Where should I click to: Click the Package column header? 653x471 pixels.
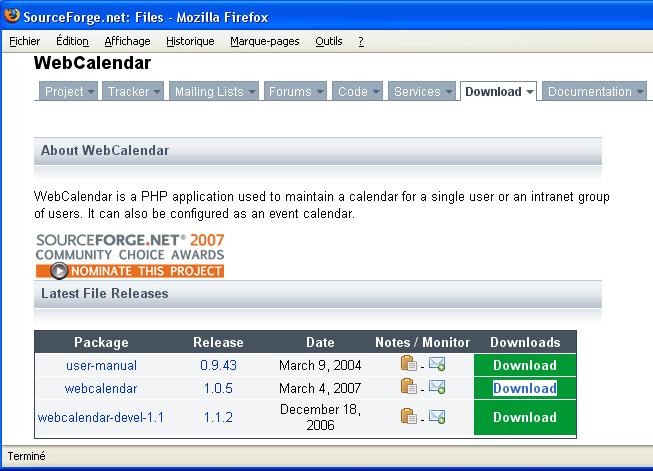tap(101, 342)
